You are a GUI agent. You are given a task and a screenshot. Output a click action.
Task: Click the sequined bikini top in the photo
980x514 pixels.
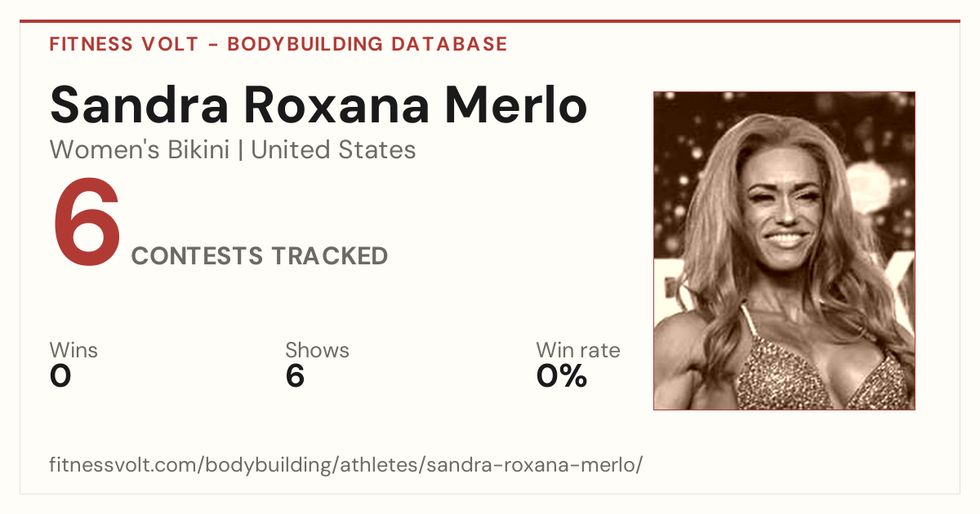pos(817,371)
